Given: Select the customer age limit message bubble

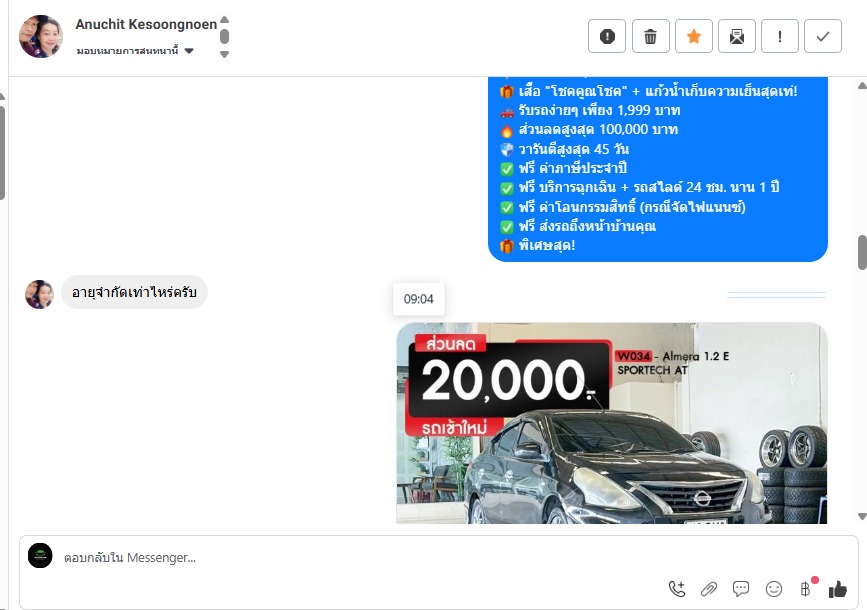Looking at the screenshot, I should pyautogui.click(x=134, y=292).
